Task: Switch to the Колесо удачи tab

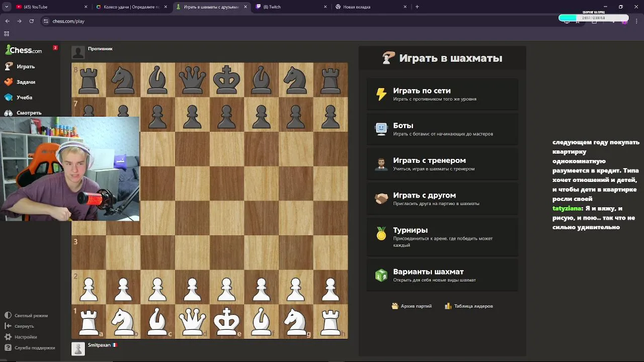Action: click(131, 7)
